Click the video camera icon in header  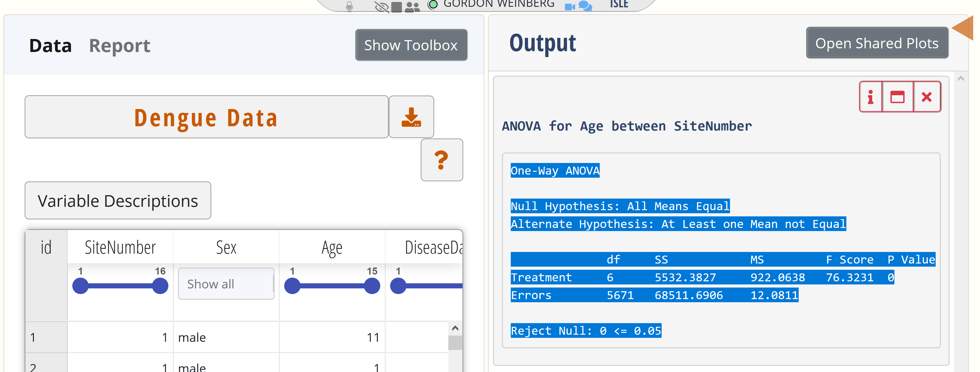pyautogui.click(x=569, y=6)
